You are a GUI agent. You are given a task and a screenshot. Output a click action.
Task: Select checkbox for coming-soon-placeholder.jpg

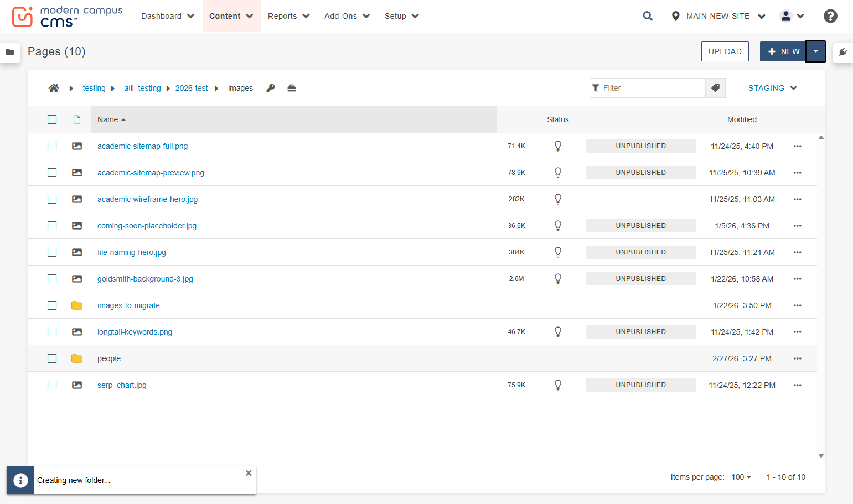pyautogui.click(x=52, y=226)
